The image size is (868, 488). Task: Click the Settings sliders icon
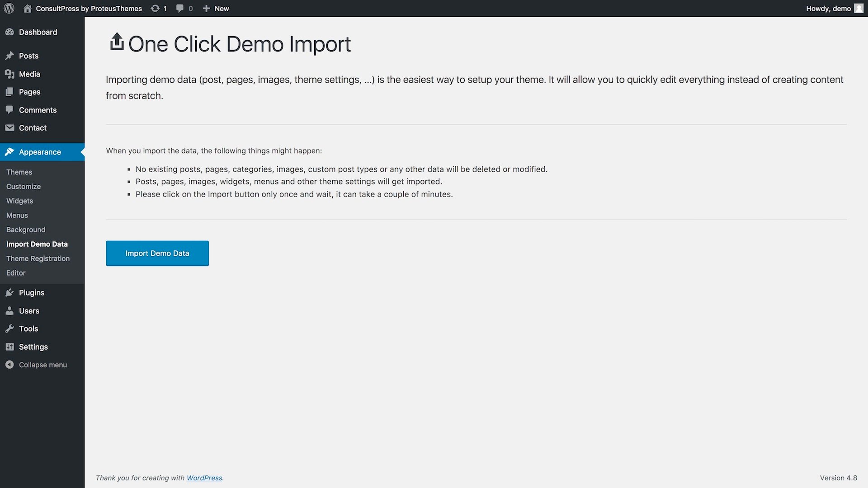(9, 347)
